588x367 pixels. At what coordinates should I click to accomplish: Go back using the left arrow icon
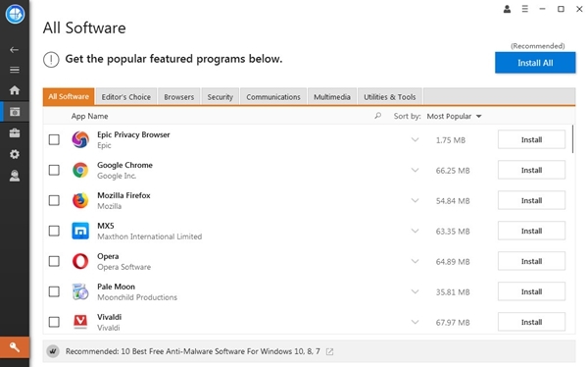pyautogui.click(x=15, y=50)
